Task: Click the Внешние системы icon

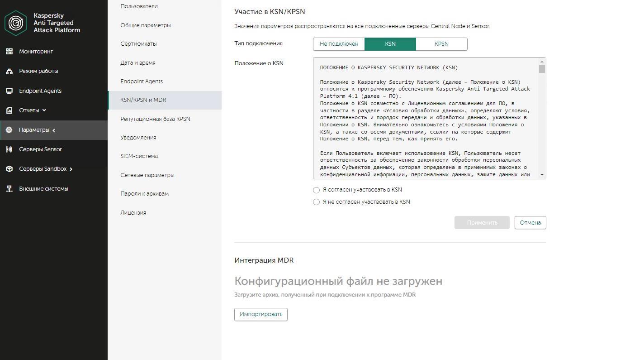Action: [9, 189]
